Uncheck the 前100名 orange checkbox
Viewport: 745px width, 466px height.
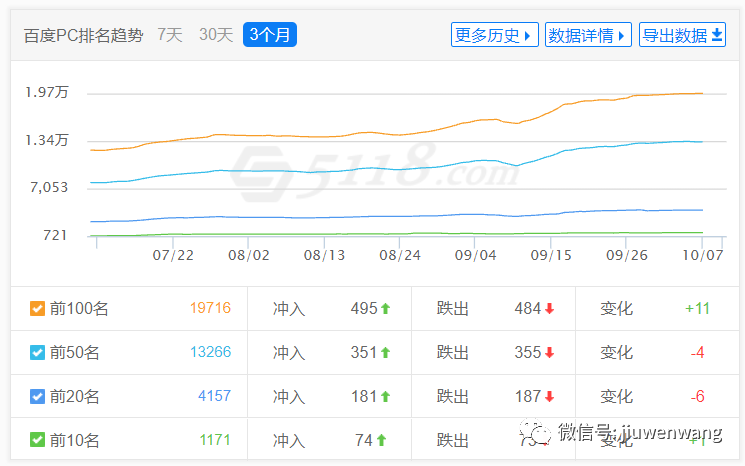(x=37, y=308)
